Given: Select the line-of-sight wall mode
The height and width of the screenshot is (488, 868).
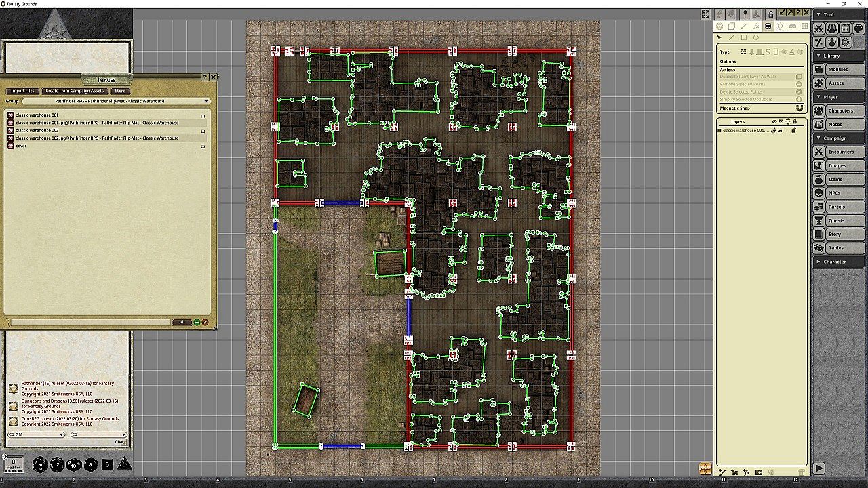Looking at the screenshot, I should tap(768, 26).
